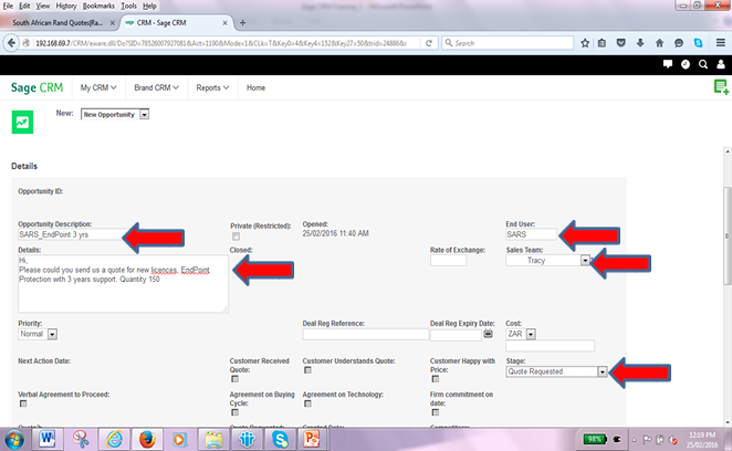Viewport: 732px width, 451px height.
Task: Tick the Agreement on Technology checkbox
Action: pos(308,403)
